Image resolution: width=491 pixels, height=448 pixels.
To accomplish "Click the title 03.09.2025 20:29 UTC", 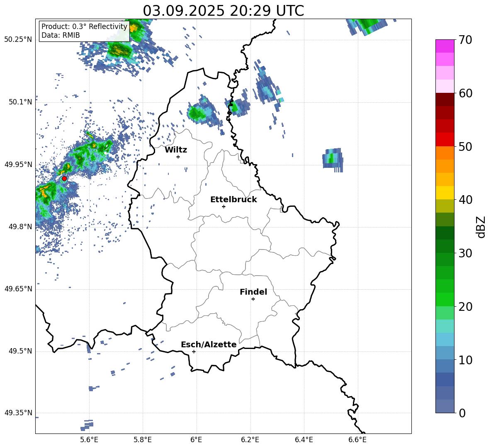I will click(x=223, y=11).
